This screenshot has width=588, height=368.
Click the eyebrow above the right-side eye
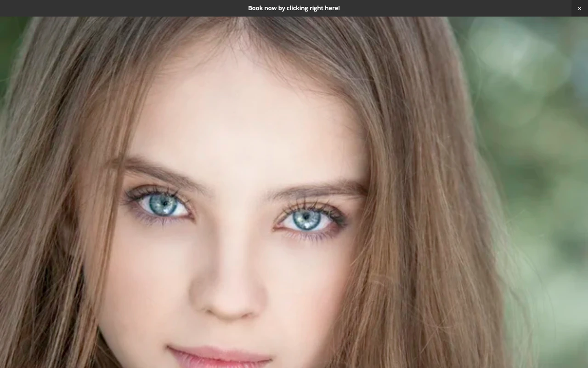pos(317,190)
